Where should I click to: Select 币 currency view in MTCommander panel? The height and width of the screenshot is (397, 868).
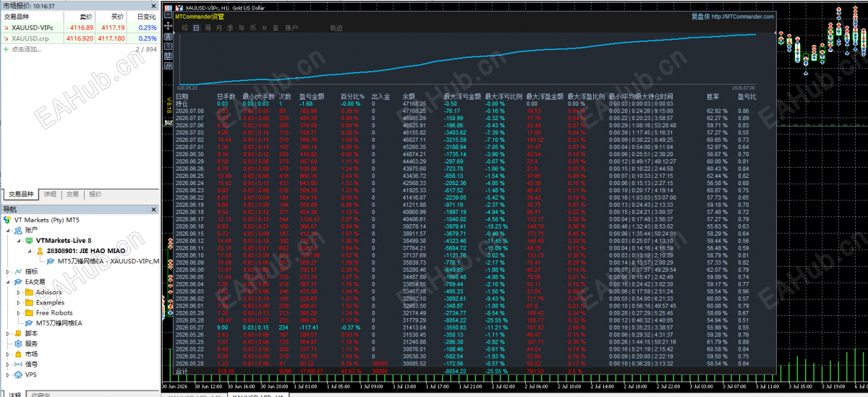(x=252, y=28)
